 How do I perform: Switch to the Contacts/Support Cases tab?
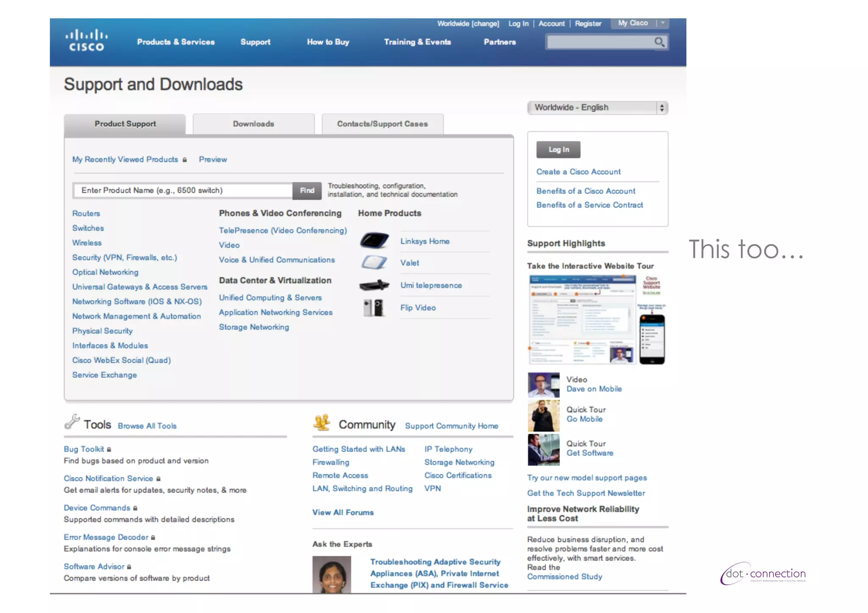(382, 124)
